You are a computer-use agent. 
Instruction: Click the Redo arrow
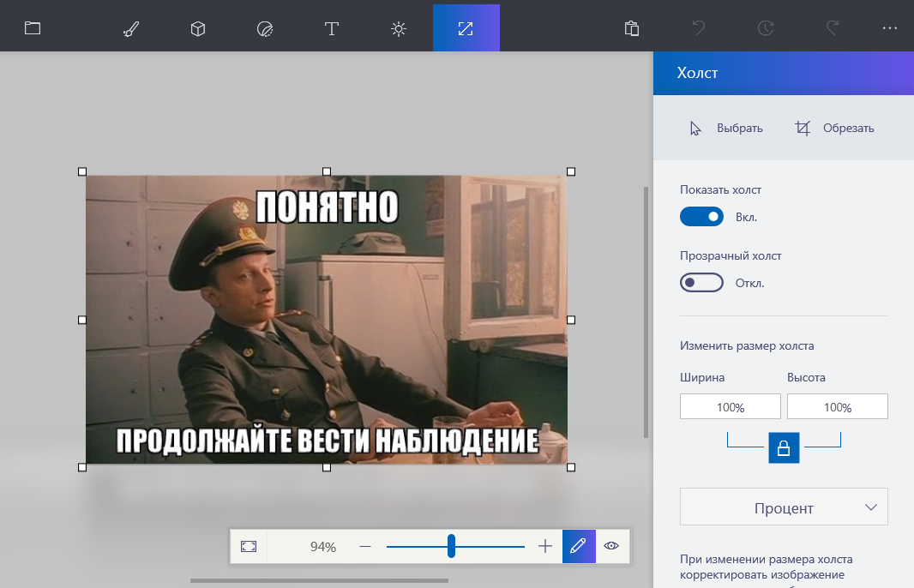(833, 28)
